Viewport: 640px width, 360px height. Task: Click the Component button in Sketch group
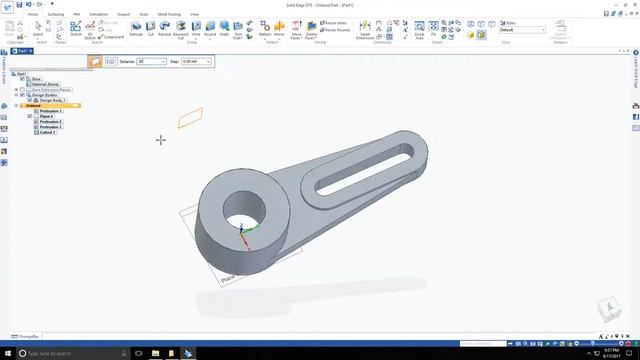111,37
